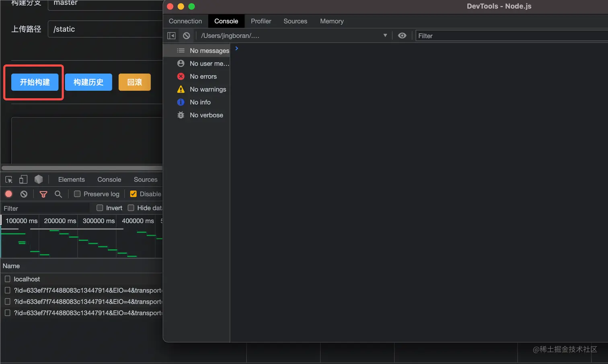
Task: Click the console Filter input field
Action: (x=511, y=36)
